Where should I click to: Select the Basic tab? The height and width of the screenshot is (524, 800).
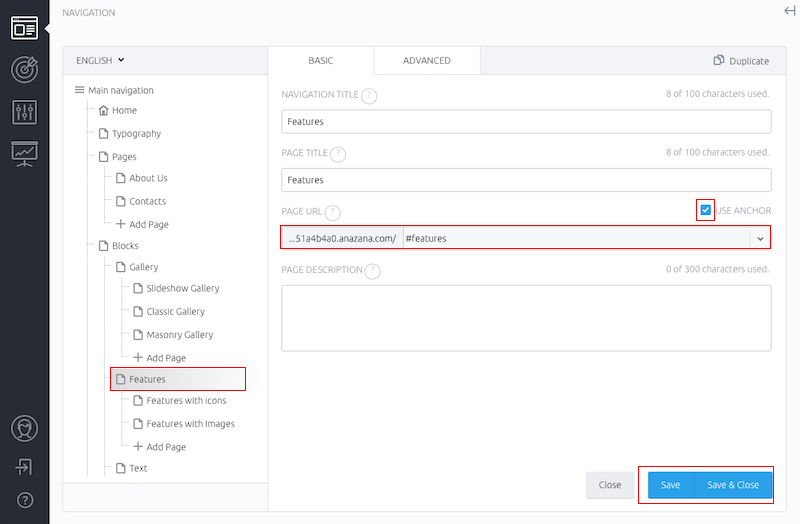[x=320, y=60]
